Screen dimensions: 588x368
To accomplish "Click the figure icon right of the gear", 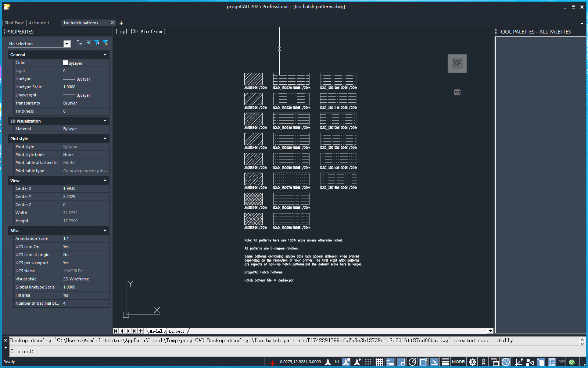I will coord(484,362).
